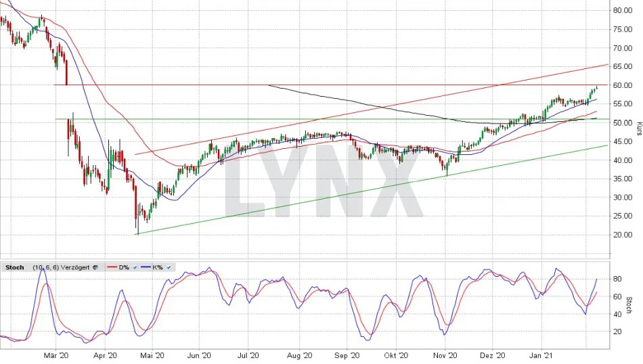Toggle the K% line checkmark
The height and width of the screenshot is (364, 643).
(x=169, y=267)
